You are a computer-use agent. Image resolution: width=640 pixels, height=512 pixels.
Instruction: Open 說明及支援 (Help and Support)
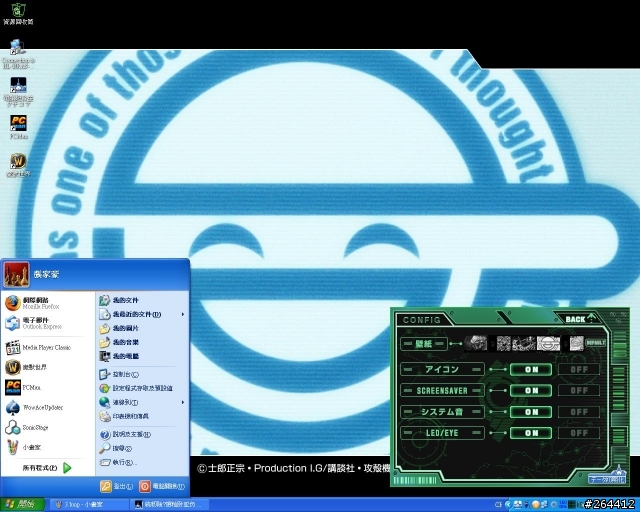pos(142,434)
